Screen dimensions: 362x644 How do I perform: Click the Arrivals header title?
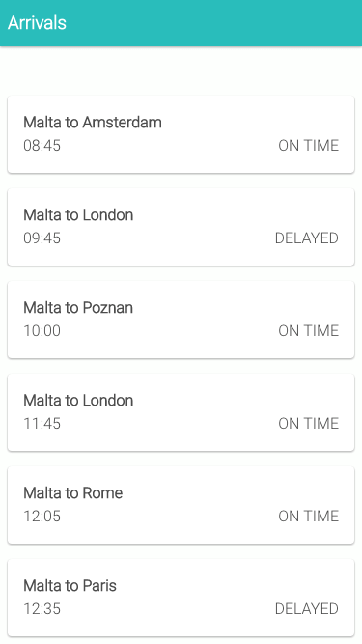[x=37, y=23]
